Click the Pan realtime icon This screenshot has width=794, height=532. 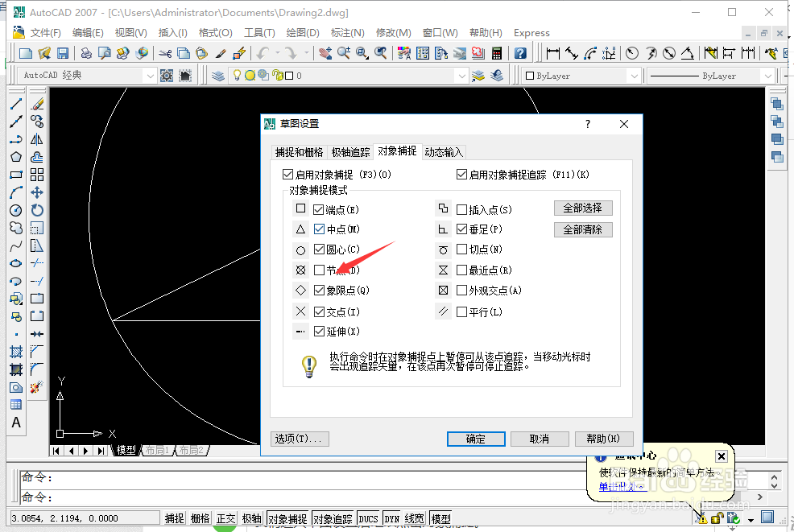click(x=325, y=53)
